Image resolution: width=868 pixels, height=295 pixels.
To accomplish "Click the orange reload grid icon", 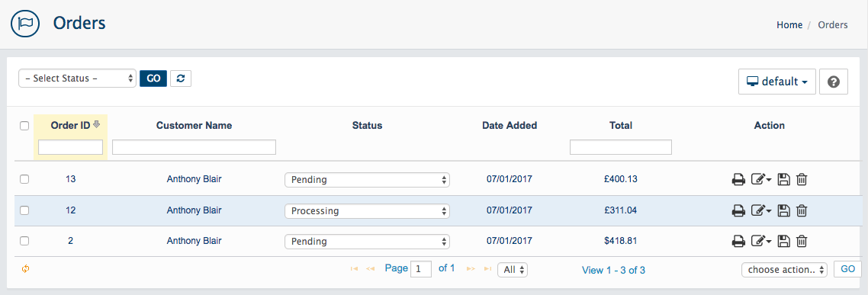I will pyautogui.click(x=25, y=269).
